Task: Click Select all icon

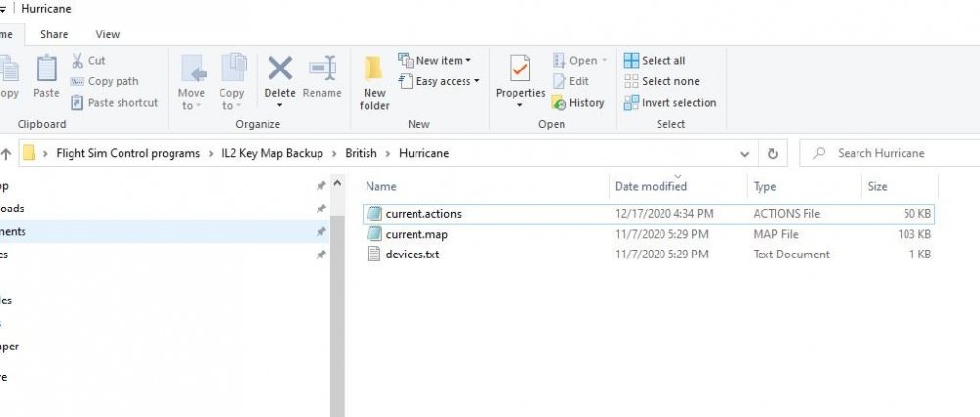Action: coord(631,61)
